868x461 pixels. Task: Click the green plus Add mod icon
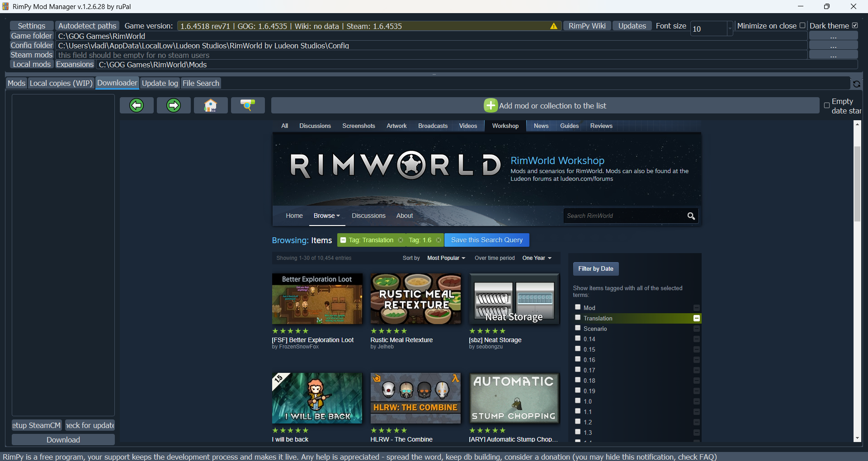[491, 105]
